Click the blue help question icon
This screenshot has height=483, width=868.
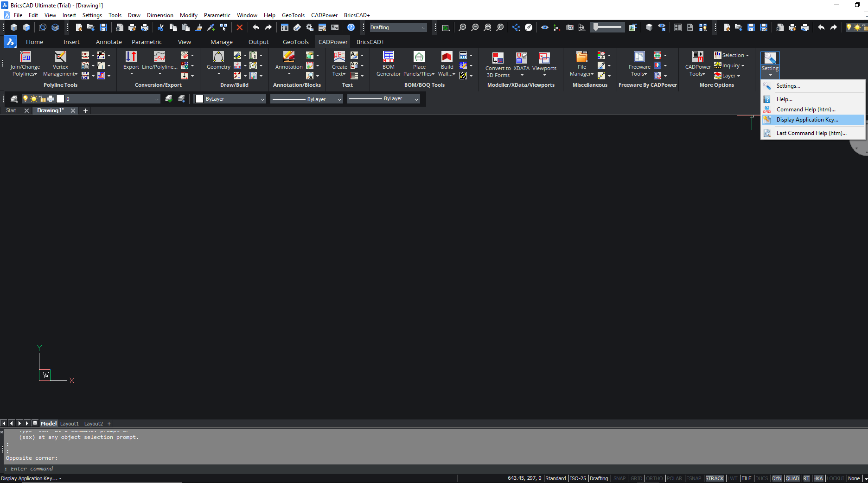click(351, 27)
